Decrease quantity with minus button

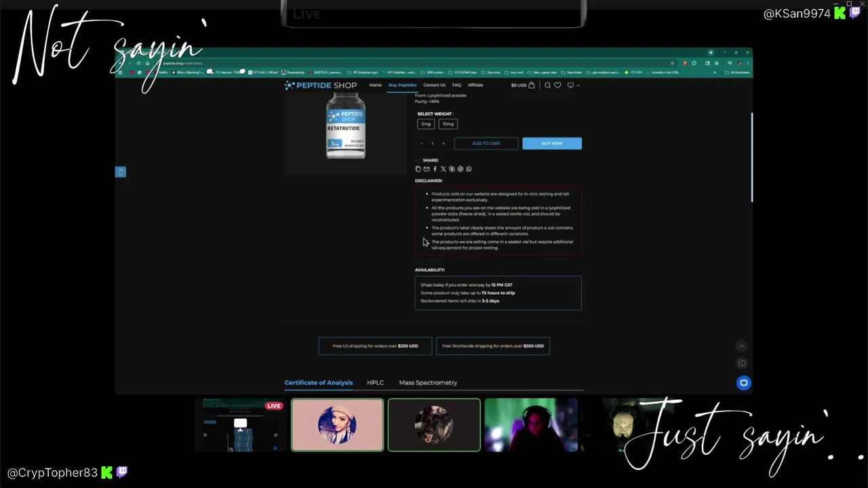click(x=422, y=143)
